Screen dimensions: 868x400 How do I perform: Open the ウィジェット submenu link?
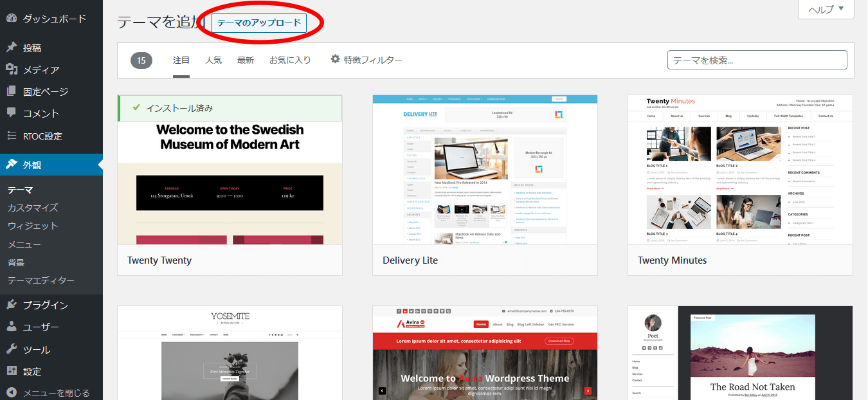(x=33, y=226)
